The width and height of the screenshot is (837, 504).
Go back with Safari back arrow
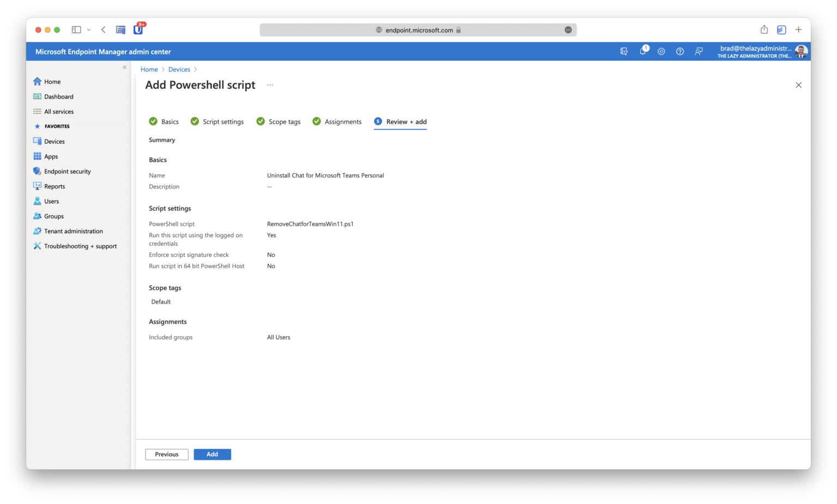(104, 30)
